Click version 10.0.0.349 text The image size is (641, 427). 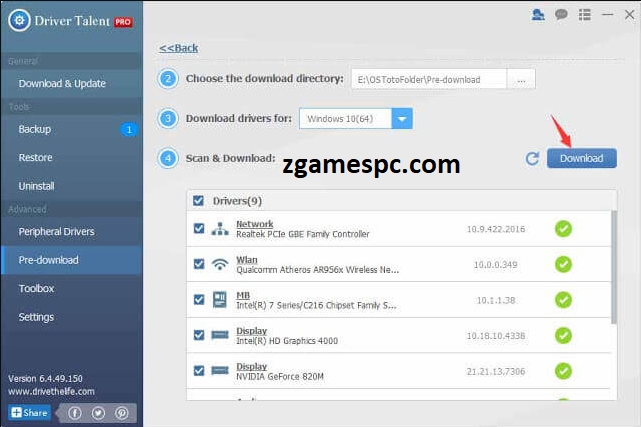pyautogui.click(x=495, y=265)
